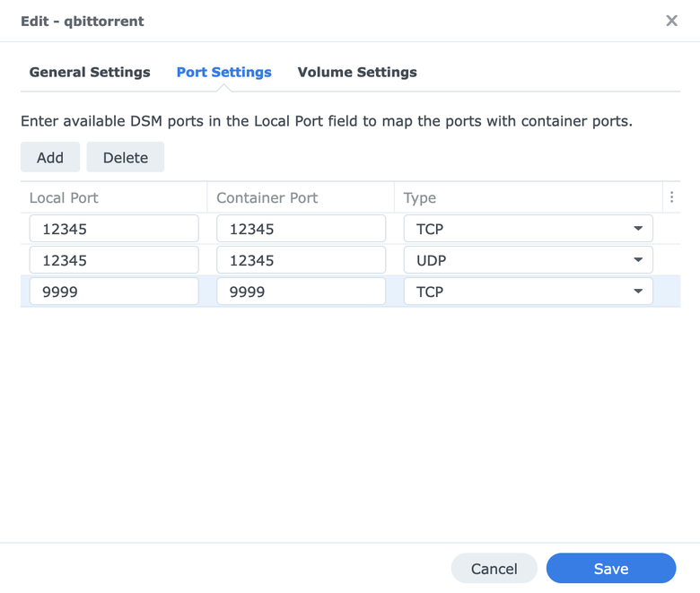Image resolution: width=700 pixels, height=593 pixels.
Task: Select the Port Settings tab
Action: 224,73
